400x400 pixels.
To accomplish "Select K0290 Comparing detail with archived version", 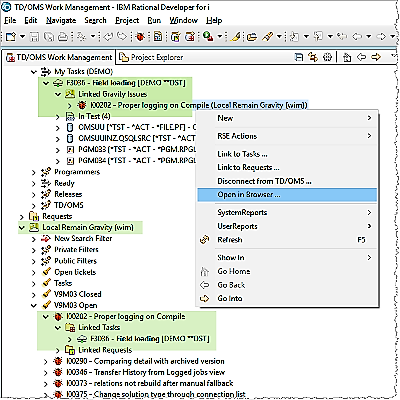I will 145,361.
